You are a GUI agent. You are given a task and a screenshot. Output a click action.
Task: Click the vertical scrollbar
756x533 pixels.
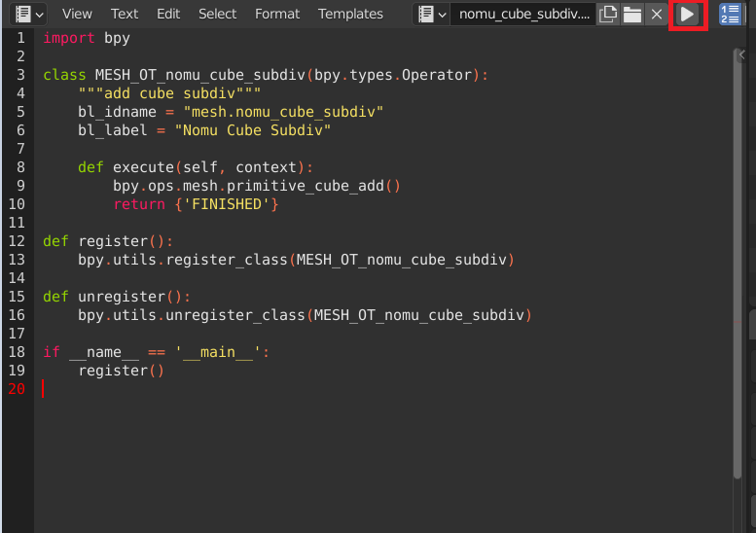click(x=738, y=266)
